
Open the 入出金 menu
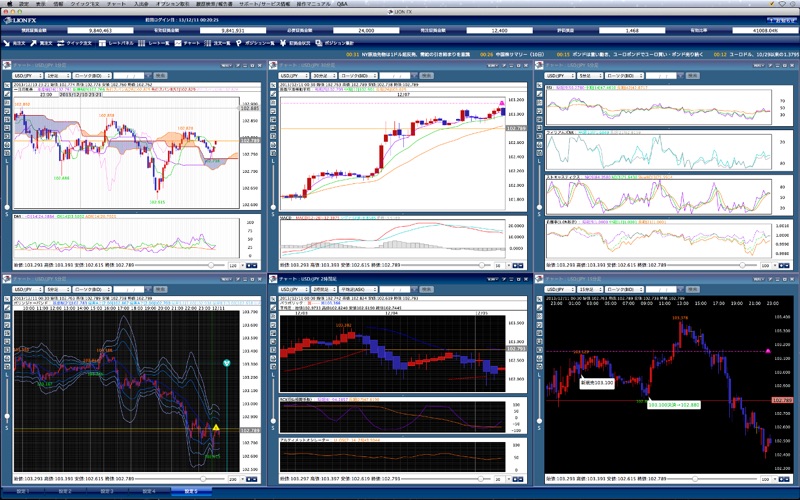(141, 4)
